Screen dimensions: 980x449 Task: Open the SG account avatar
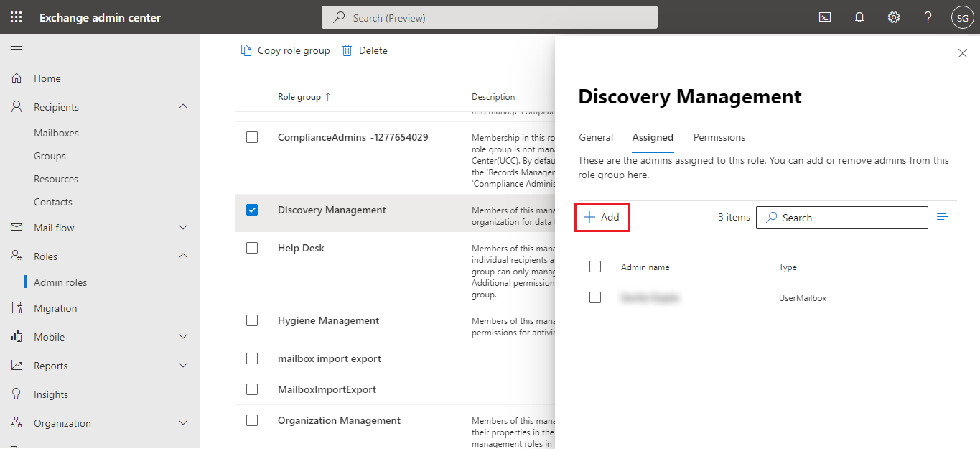coord(962,17)
